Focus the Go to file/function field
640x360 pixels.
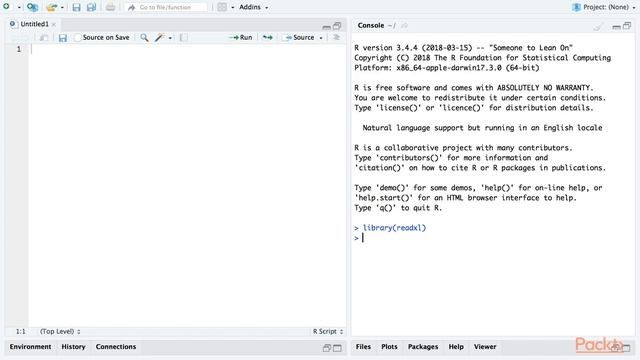(167, 7)
